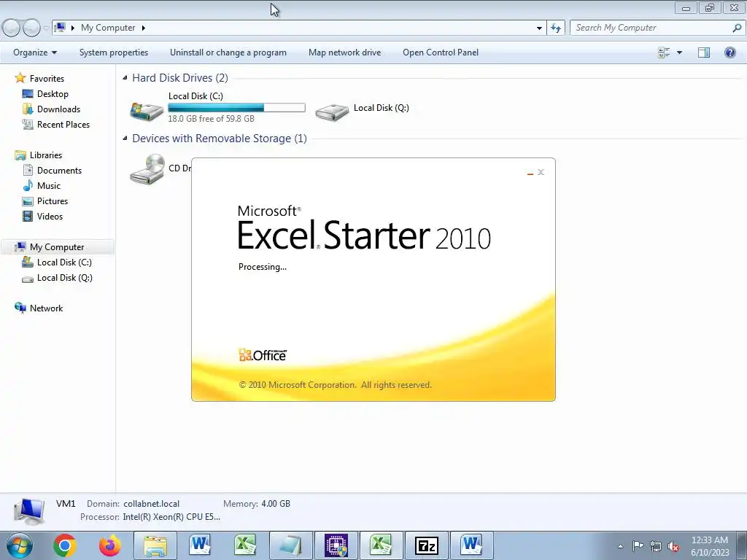Toggle the preview pane button
This screenshot has height=560, width=747.
coord(704,52)
